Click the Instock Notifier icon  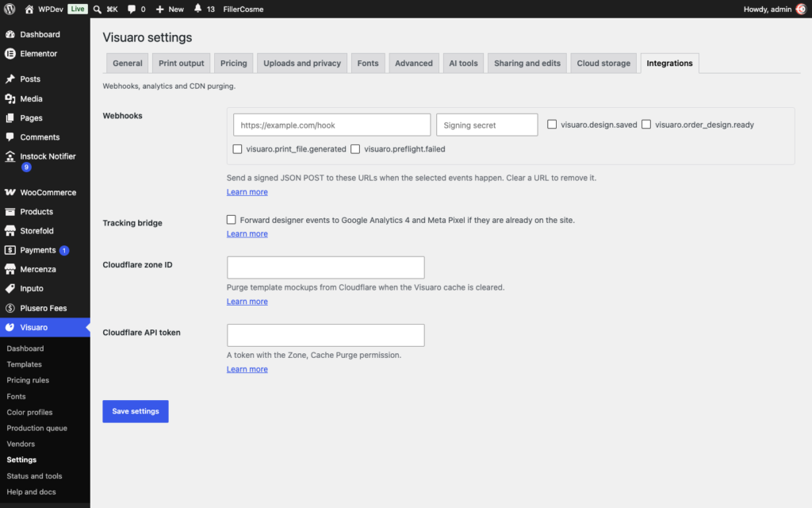point(10,156)
